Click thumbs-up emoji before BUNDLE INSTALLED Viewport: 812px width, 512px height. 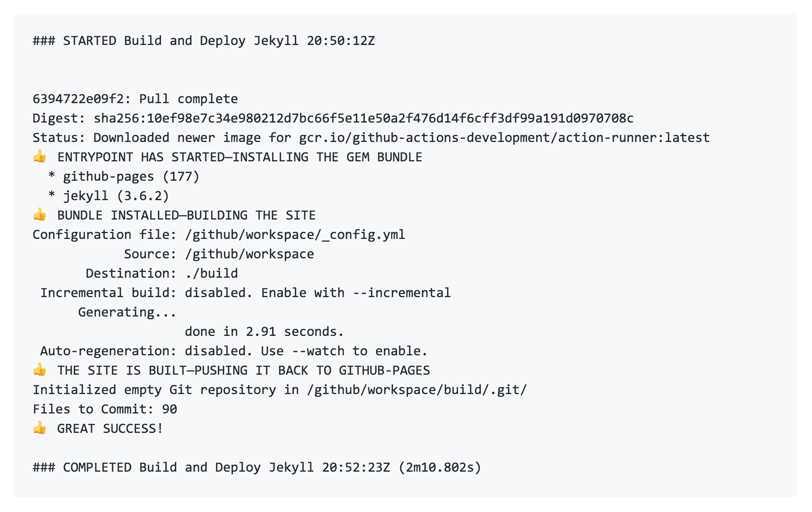(x=39, y=214)
